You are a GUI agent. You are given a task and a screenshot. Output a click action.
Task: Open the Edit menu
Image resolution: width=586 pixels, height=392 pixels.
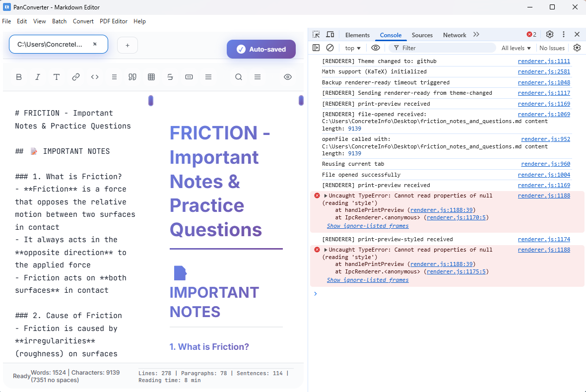coord(22,21)
